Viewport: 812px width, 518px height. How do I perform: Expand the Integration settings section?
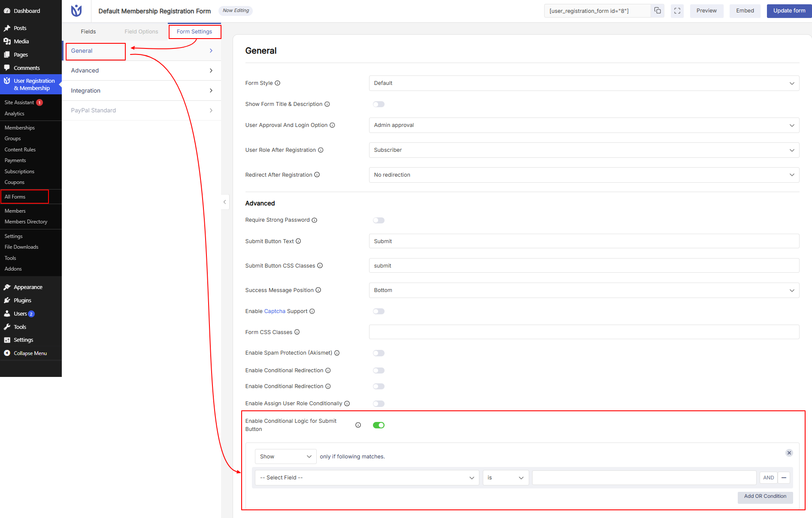142,90
